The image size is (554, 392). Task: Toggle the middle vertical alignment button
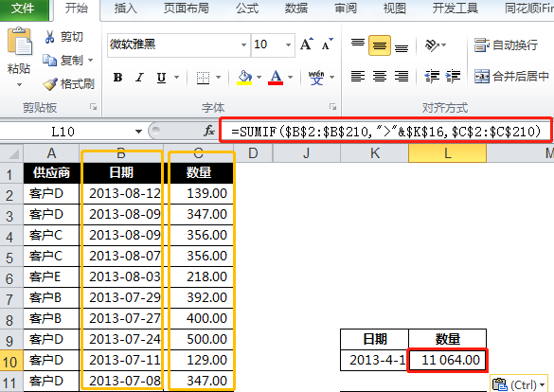tap(380, 45)
